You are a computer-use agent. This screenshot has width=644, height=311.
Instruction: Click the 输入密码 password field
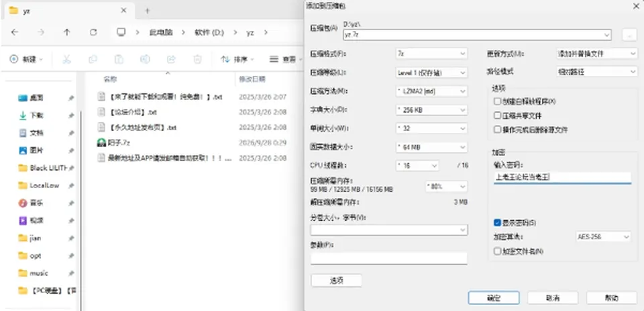point(562,177)
